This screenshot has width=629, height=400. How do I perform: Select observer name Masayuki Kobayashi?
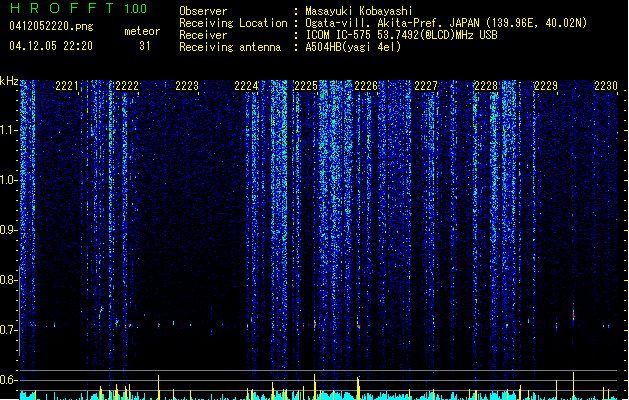[x=359, y=11]
